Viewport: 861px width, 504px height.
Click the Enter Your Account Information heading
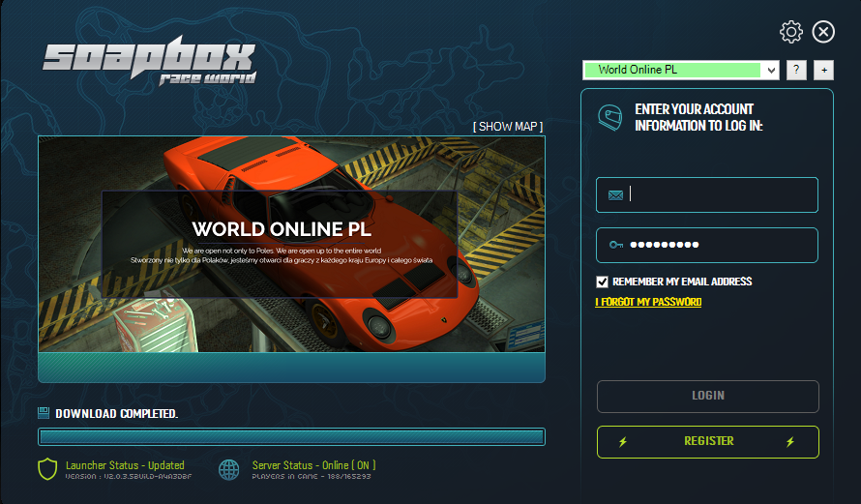click(x=698, y=117)
